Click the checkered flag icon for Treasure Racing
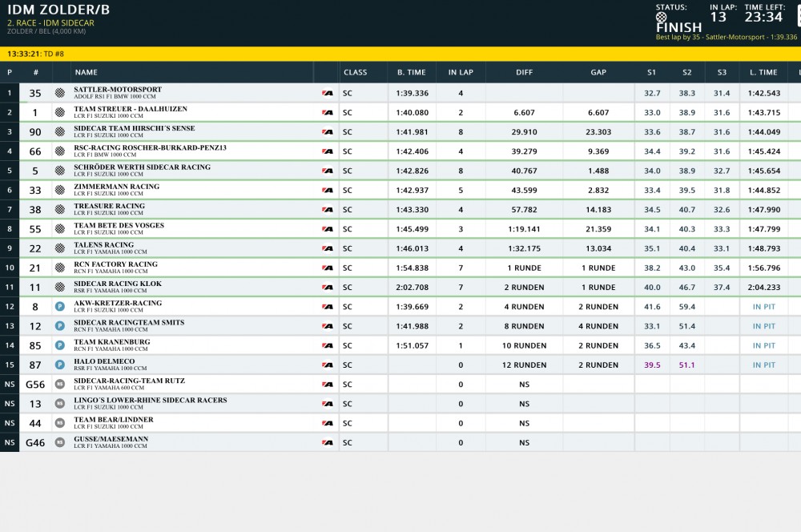Viewport: 801px width, 532px height. coord(60,210)
